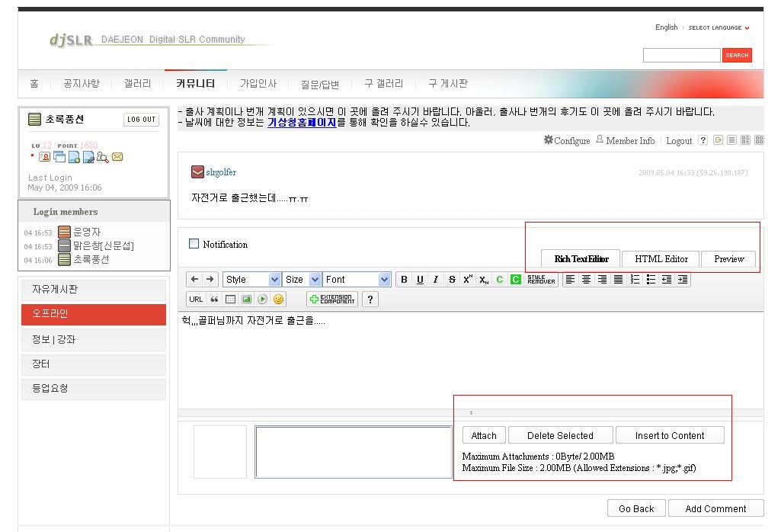
Task: Insert multimedia with green play icon
Action: tap(262, 300)
